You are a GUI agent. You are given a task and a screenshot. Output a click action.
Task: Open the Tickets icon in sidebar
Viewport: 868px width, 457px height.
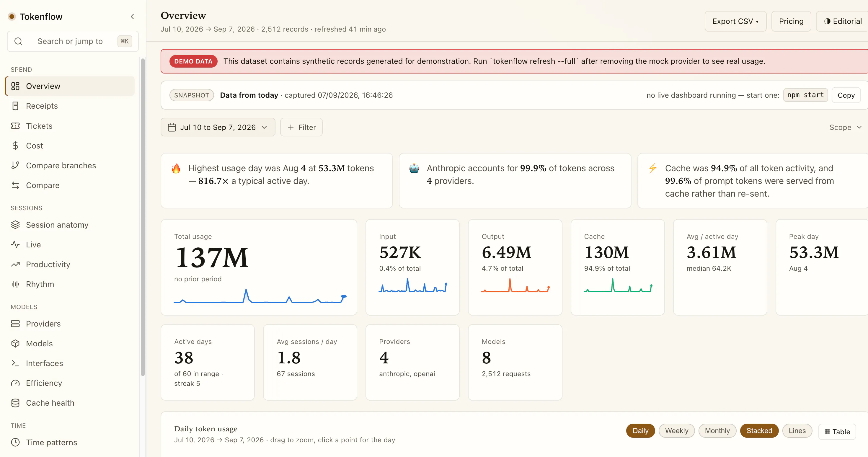point(15,126)
